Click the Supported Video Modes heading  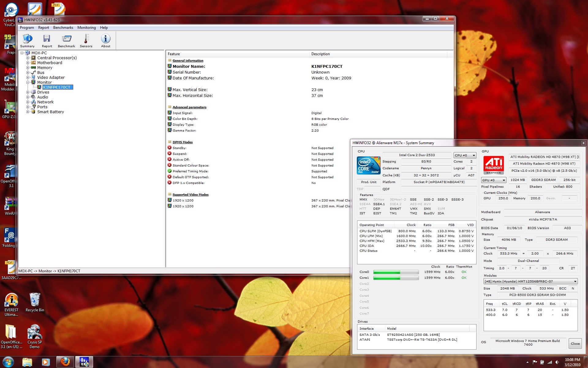tap(190, 195)
